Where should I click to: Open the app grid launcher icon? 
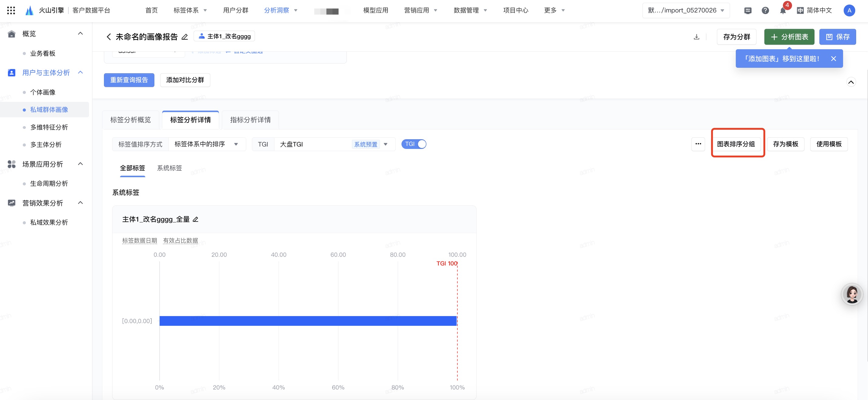(x=11, y=10)
